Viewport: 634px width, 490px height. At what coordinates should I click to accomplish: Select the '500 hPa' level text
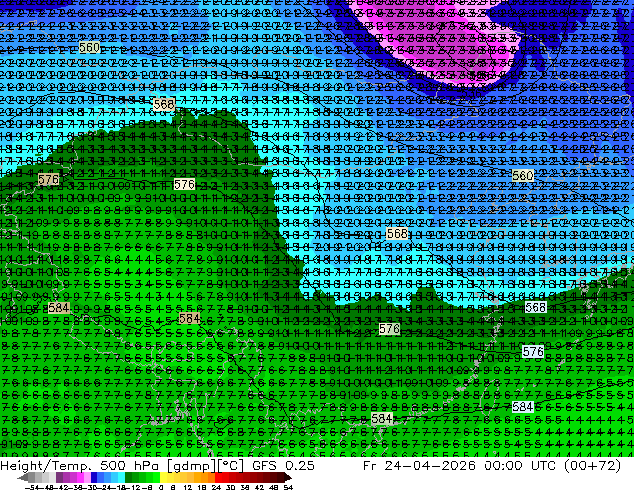tap(131, 465)
